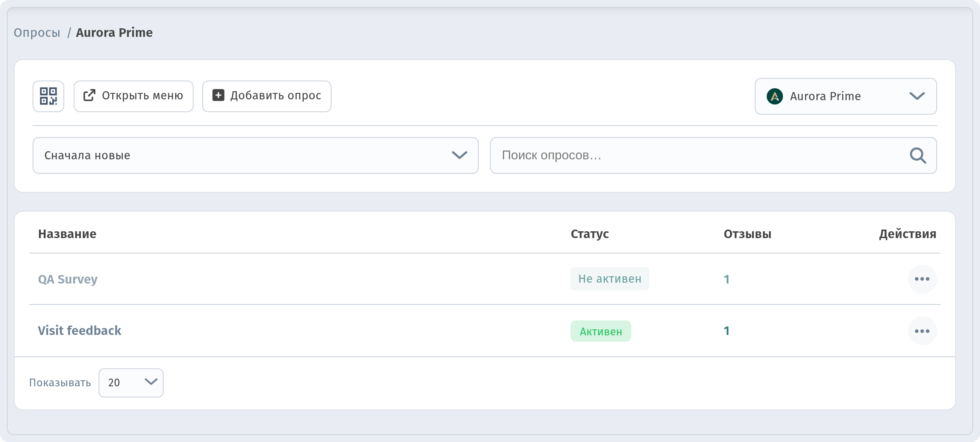Click the Добавить опрос button

267,96
